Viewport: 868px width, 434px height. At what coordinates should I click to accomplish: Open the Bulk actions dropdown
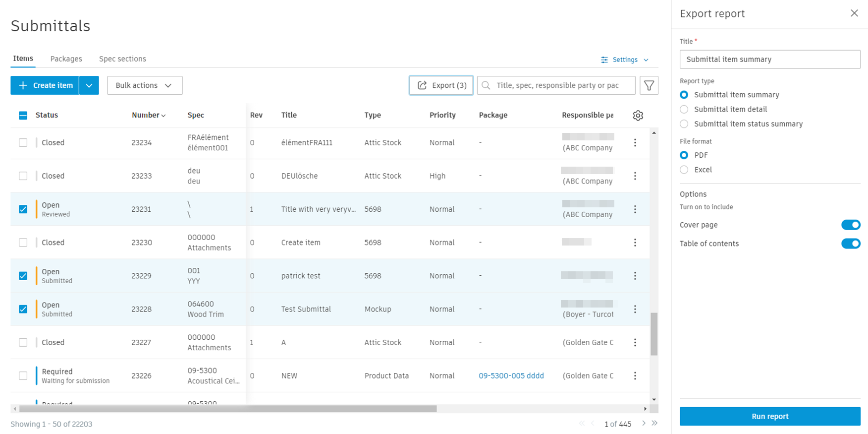coord(145,85)
